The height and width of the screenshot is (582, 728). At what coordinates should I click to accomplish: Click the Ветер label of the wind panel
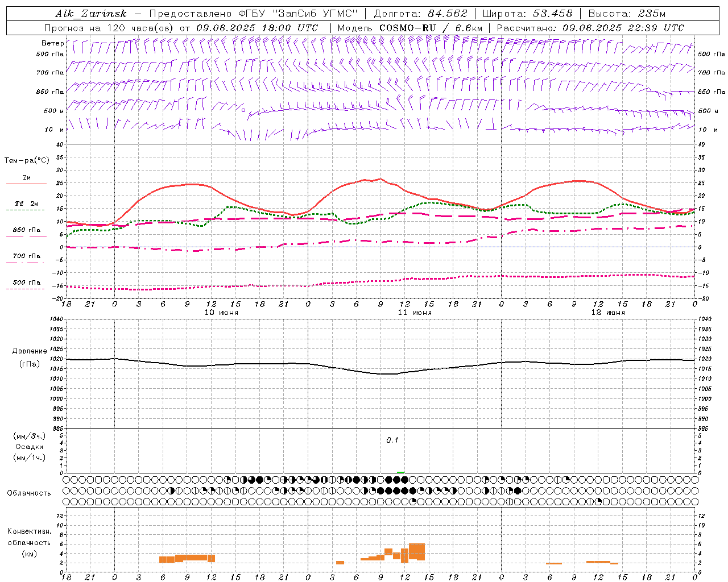coord(52,43)
